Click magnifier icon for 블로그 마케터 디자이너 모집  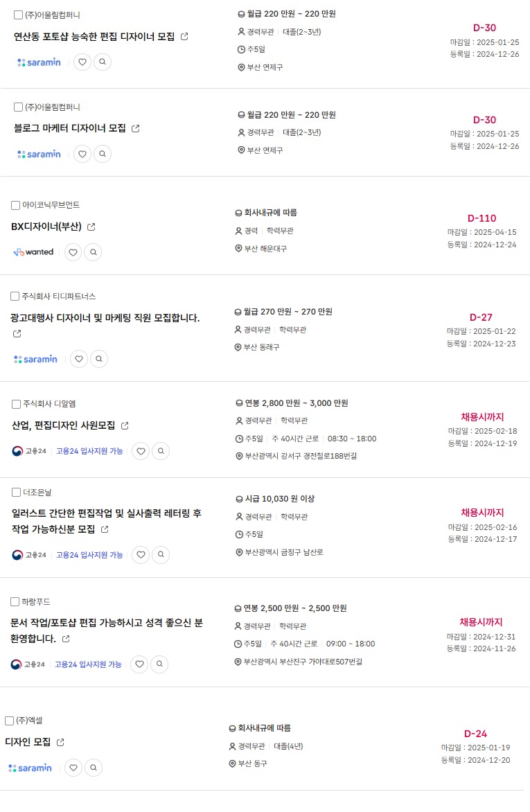tap(103, 154)
